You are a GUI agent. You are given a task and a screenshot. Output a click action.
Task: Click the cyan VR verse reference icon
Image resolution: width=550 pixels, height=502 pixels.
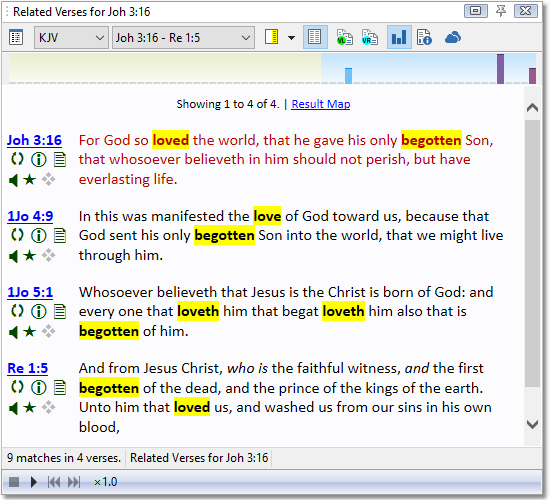(370, 37)
